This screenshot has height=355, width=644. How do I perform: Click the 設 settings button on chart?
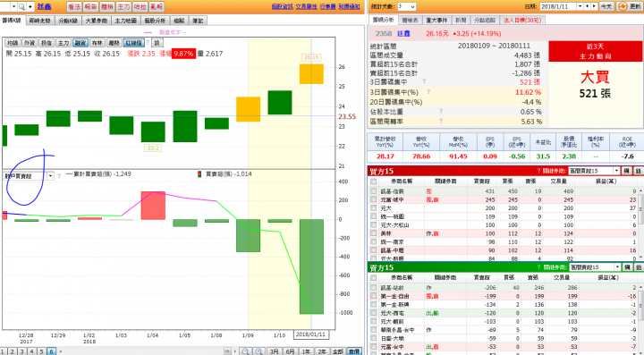pos(157,43)
